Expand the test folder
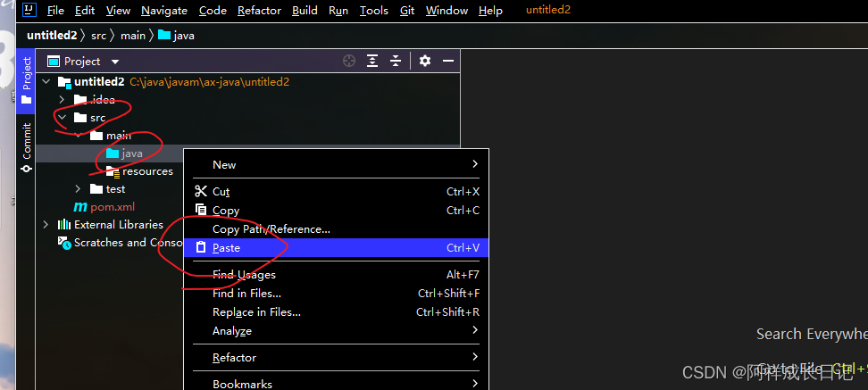Screen dimensions: 868x390 [x=79, y=189]
